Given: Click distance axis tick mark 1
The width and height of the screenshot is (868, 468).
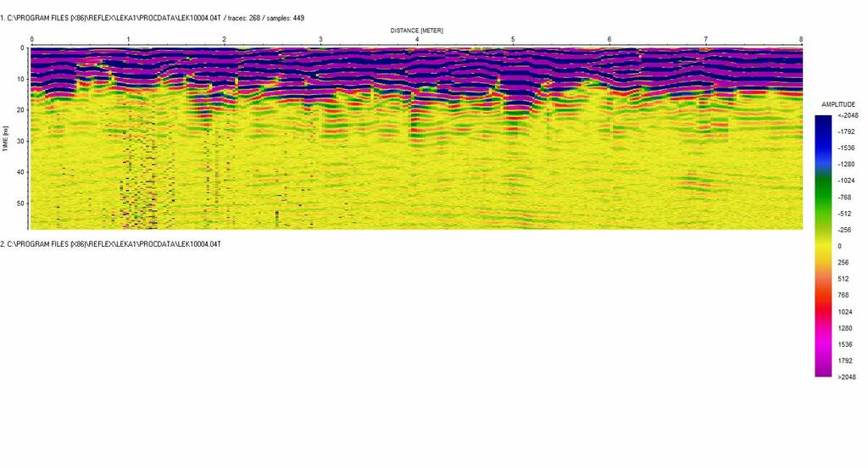Looking at the screenshot, I should click(128, 39).
